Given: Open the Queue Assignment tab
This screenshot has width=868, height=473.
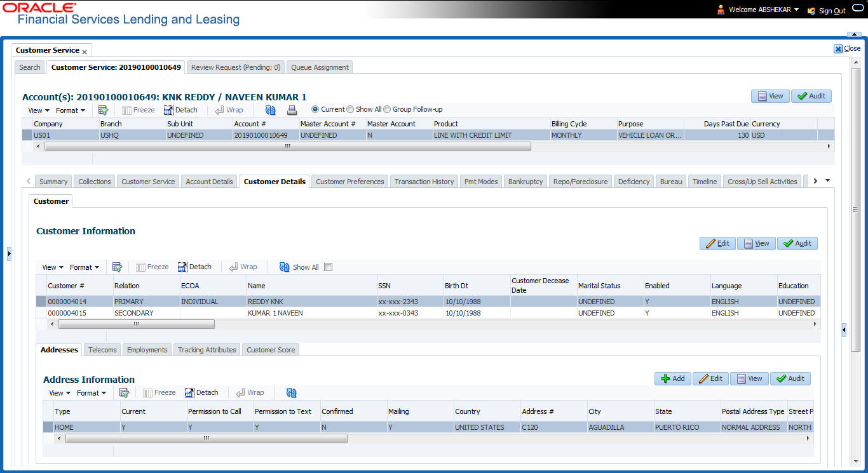Looking at the screenshot, I should (x=320, y=67).
